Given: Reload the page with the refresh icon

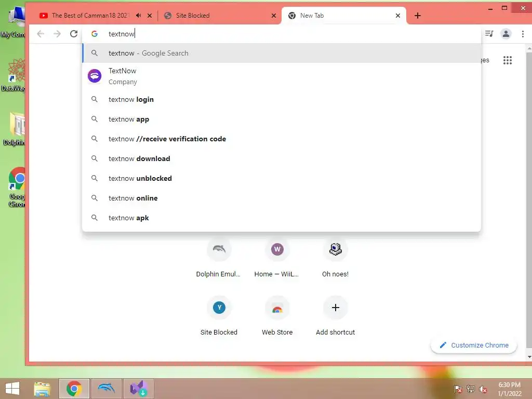Looking at the screenshot, I should (74, 34).
